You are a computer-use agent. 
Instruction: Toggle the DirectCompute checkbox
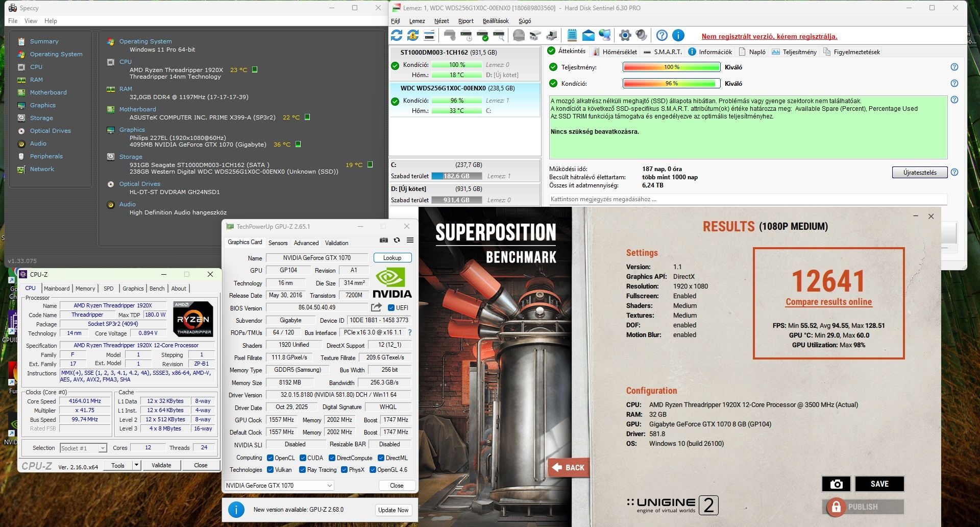(x=332, y=458)
